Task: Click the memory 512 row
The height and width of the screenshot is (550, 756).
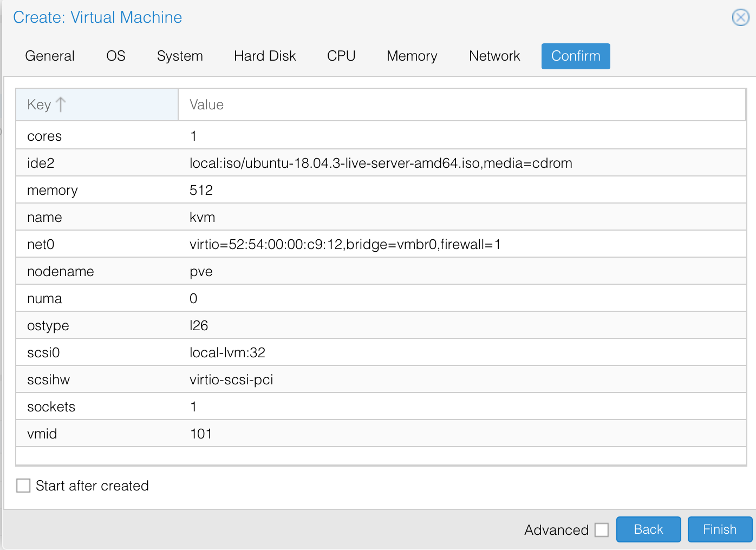Action: (201, 190)
